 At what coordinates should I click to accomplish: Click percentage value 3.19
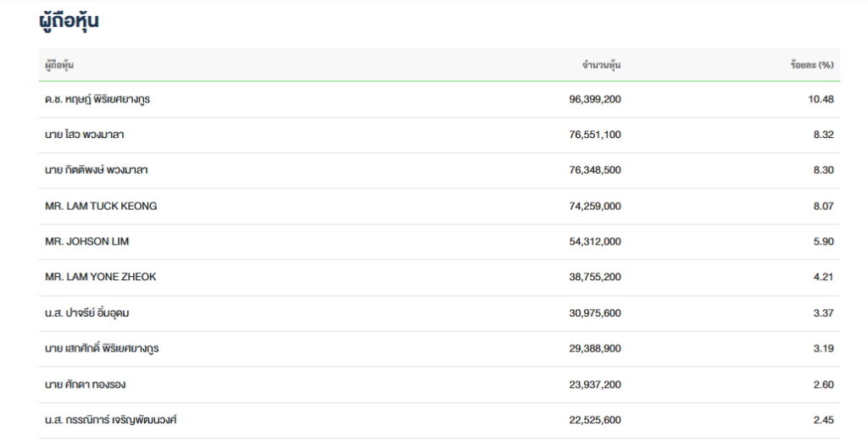tap(824, 348)
